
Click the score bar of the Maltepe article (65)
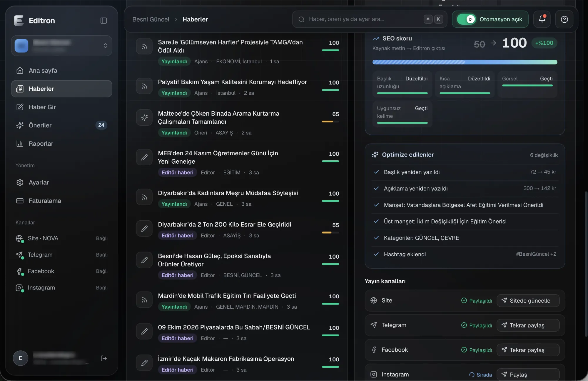click(x=330, y=122)
